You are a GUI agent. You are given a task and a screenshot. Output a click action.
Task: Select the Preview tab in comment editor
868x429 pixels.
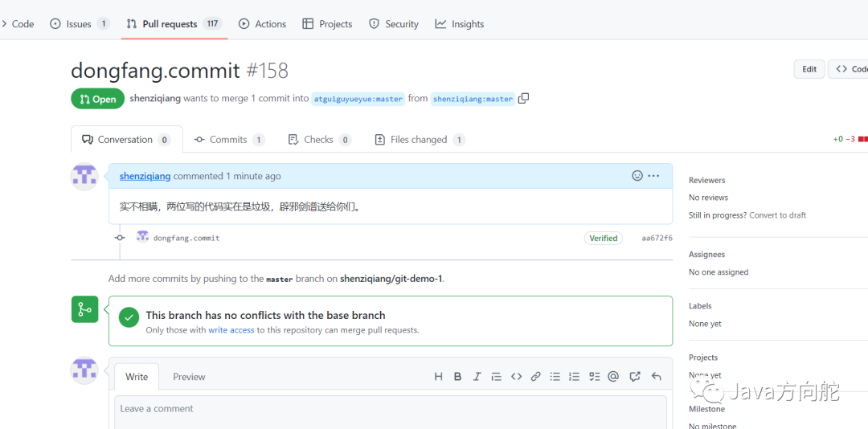189,377
